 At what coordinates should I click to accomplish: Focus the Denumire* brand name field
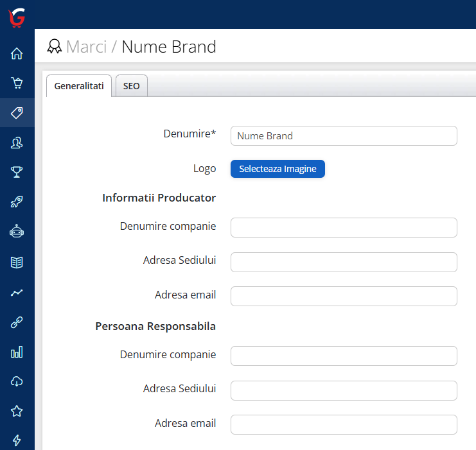pos(344,136)
